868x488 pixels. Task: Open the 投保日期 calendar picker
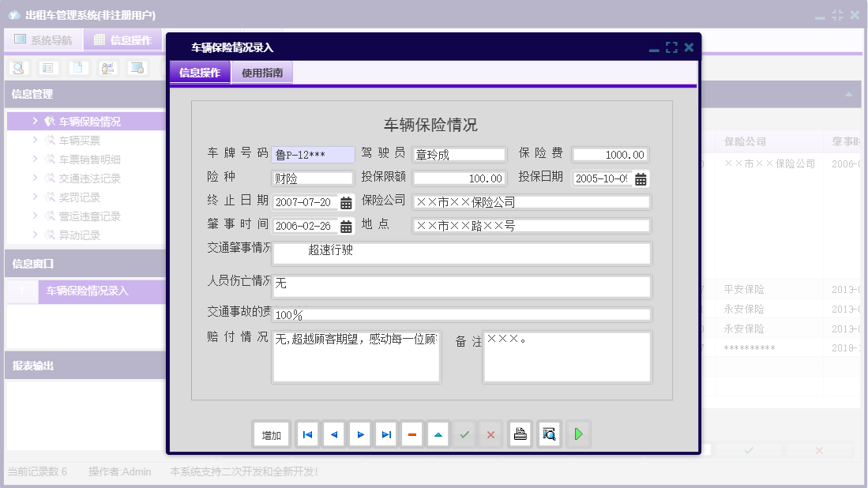point(640,178)
